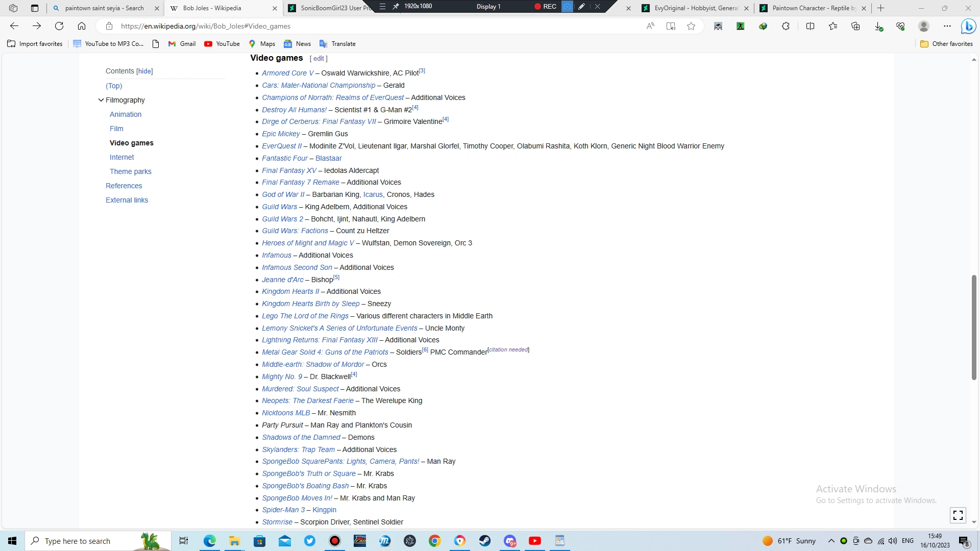Add this page to favorites with star
980x551 pixels.
[691, 26]
